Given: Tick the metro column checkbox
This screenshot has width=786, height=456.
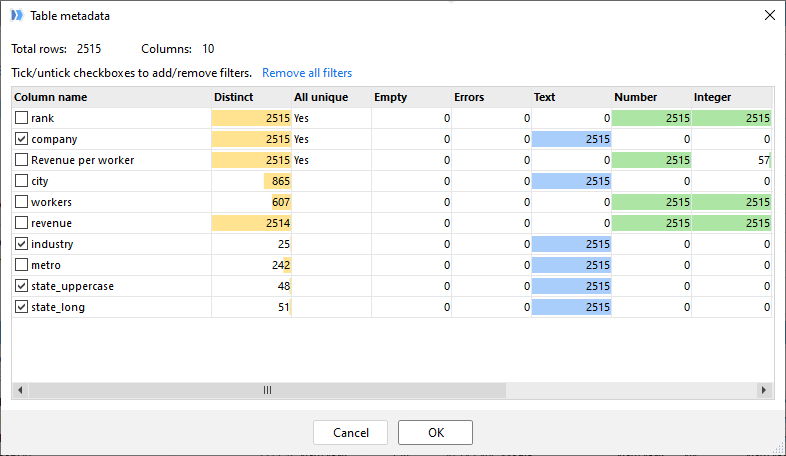Looking at the screenshot, I should pyautogui.click(x=21, y=265).
